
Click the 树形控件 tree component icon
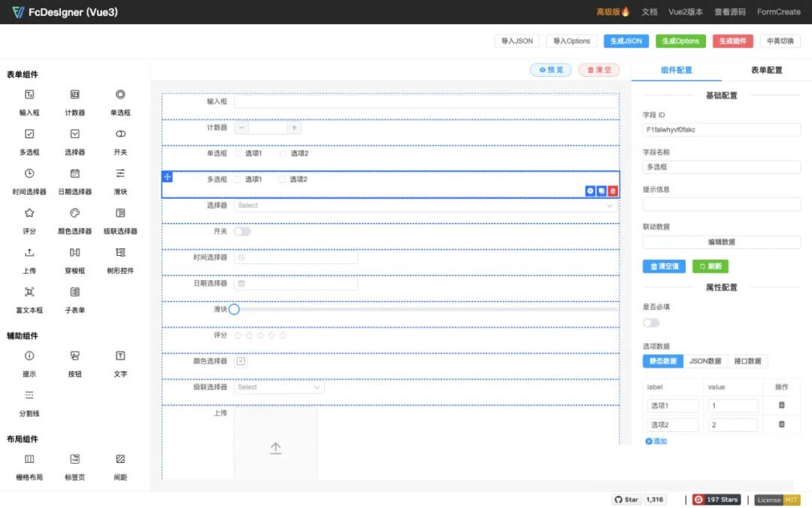coord(120,252)
